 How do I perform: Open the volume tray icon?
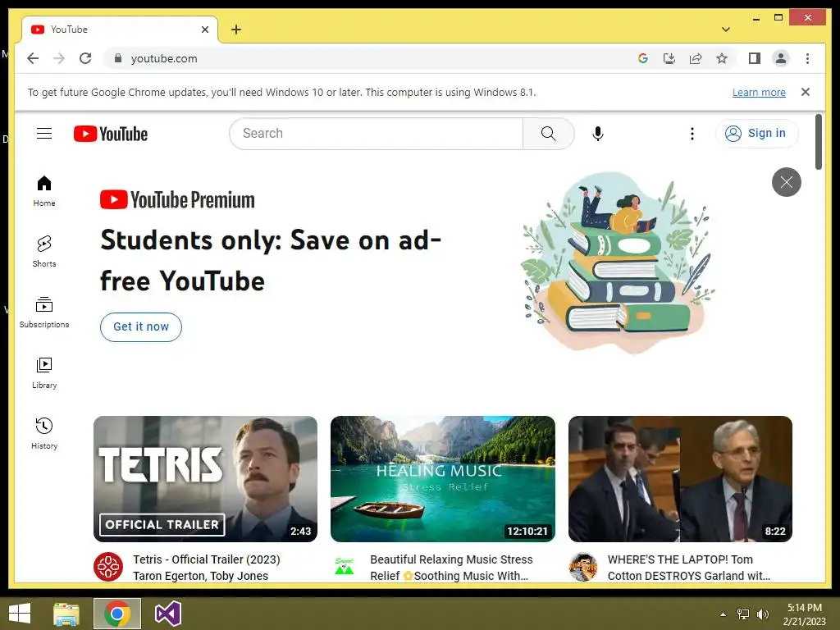point(762,614)
